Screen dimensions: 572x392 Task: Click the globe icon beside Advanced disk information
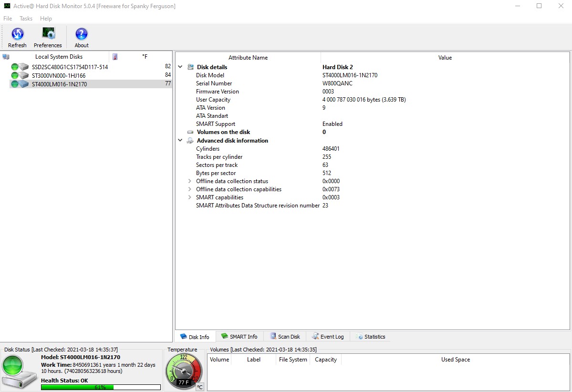(x=189, y=140)
